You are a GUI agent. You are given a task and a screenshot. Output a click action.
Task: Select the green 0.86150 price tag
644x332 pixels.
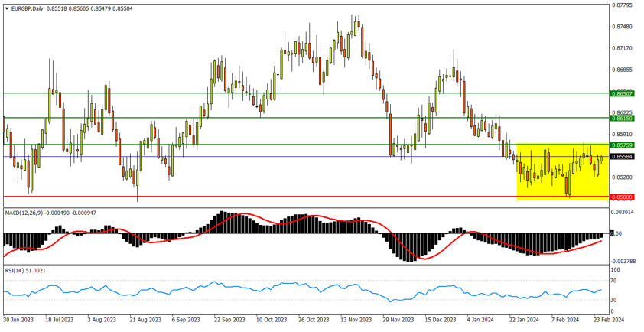[623, 119]
